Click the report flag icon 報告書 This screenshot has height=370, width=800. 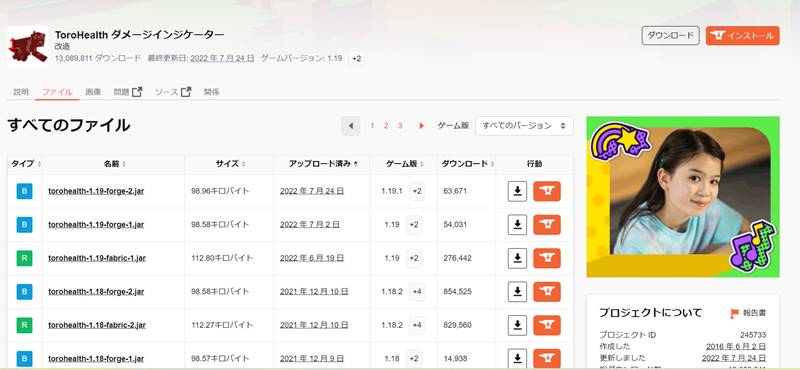pos(735,313)
